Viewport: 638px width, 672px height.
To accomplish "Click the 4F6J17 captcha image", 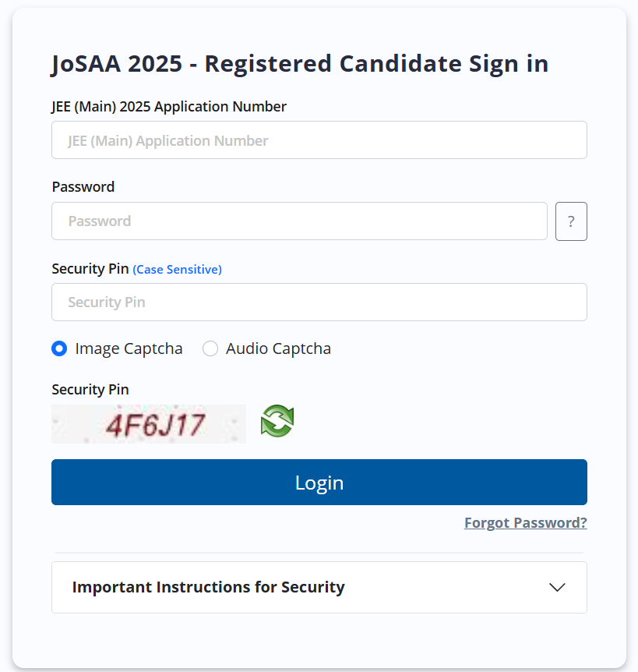I will pyautogui.click(x=149, y=424).
